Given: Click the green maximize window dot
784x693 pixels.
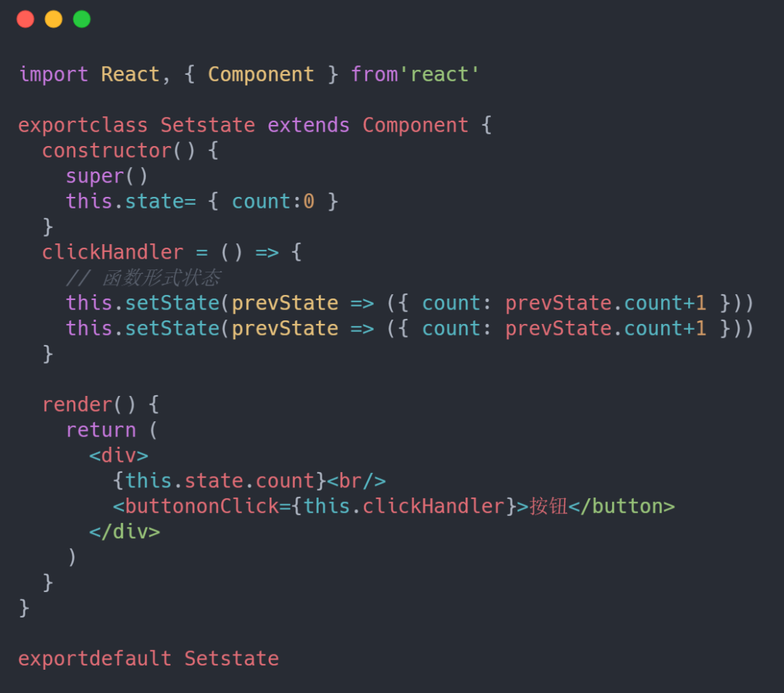Looking at the screenshot, I should (82, 19).
